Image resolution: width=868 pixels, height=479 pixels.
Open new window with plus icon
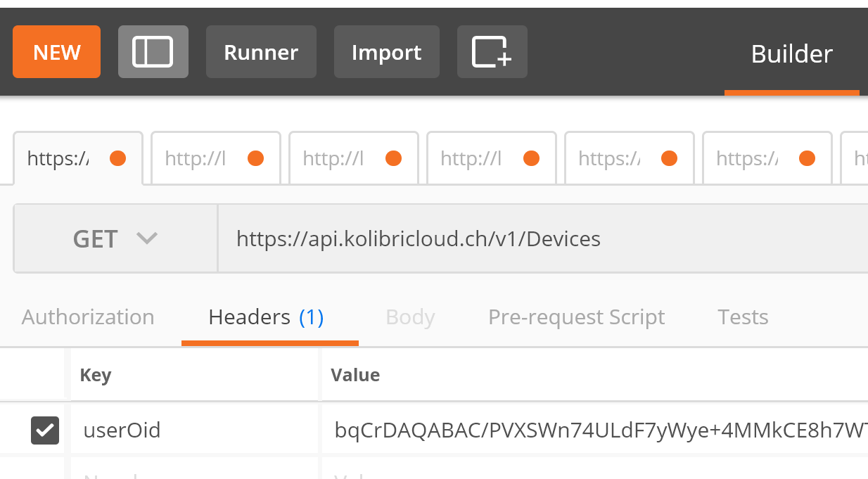(x=492, y=52)
